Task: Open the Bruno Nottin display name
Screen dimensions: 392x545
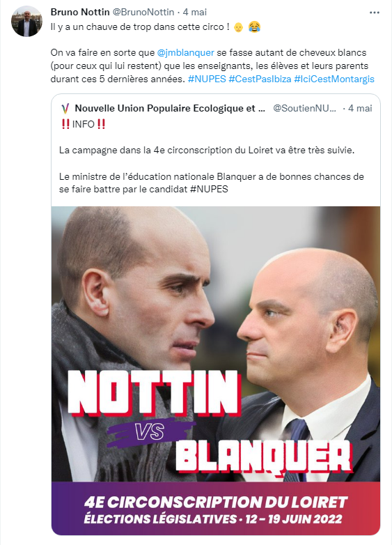Action: [80, 12]
